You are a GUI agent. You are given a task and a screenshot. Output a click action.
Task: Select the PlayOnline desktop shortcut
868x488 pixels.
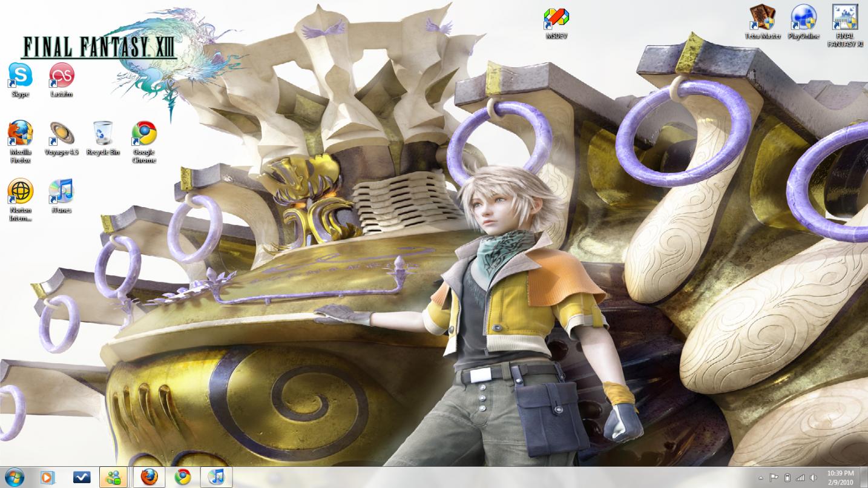pyautogui.click(x=804, y=22)
